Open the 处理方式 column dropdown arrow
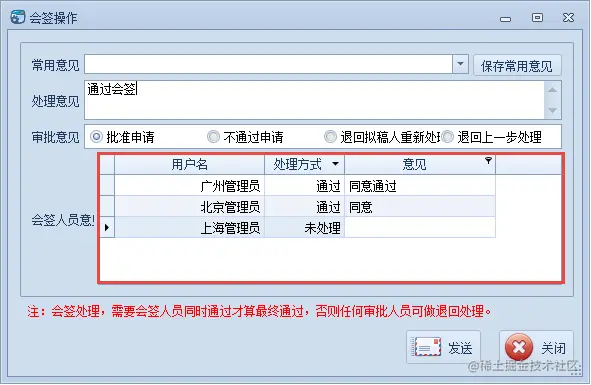The image size is (591, 385). click(335, 164)
